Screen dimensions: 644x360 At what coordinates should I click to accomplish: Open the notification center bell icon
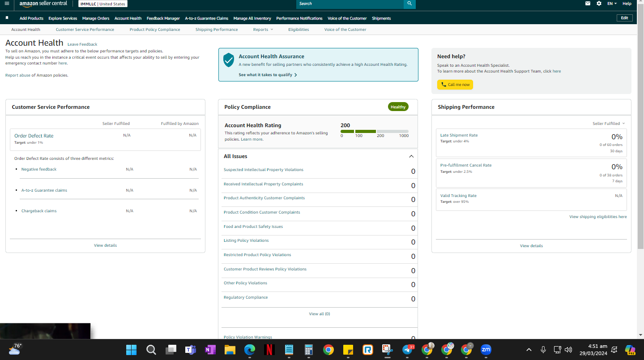pyautogui.click(x=614, y=350)
